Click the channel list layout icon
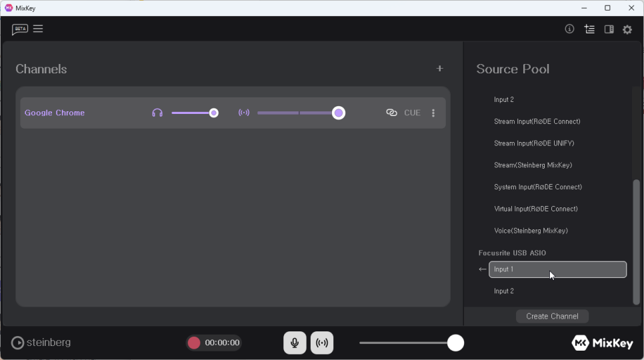 pyautogui.click(x=589, y=29)
